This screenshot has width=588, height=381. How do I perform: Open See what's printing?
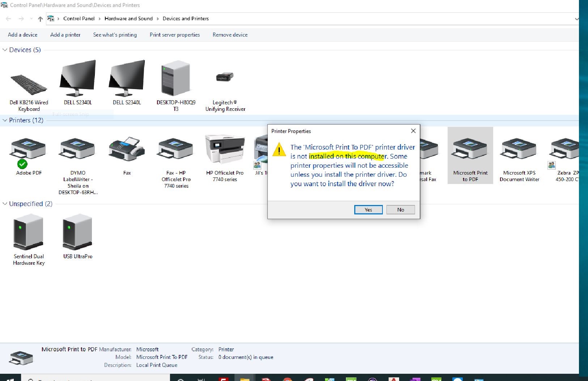(115, 35)
